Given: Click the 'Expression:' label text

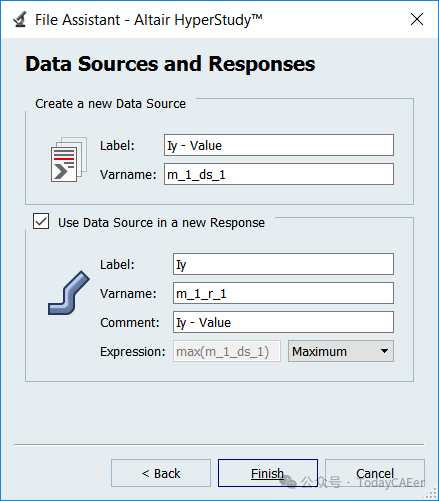Looking at the screenshot, I should coord(133,351).
